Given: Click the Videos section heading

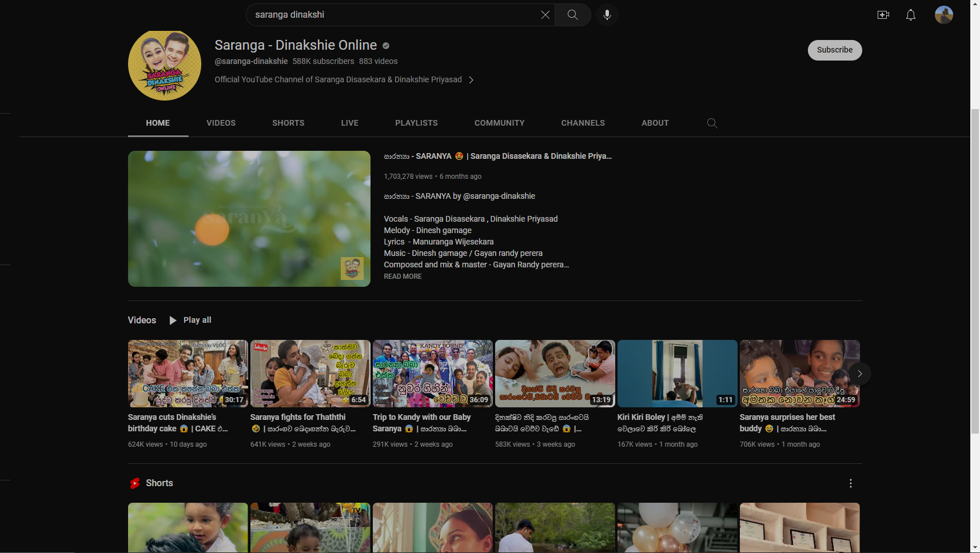Looking at the screenshot, I should click(142, 320).
